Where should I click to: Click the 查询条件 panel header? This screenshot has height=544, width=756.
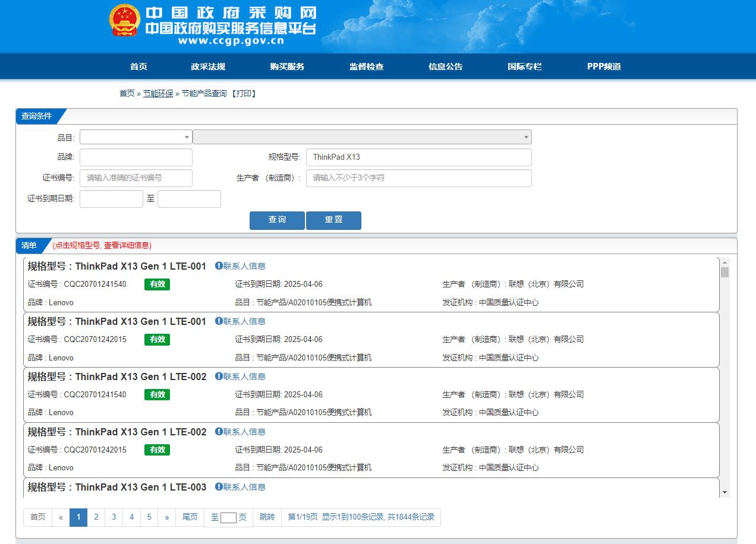click(x=37, y=116)
